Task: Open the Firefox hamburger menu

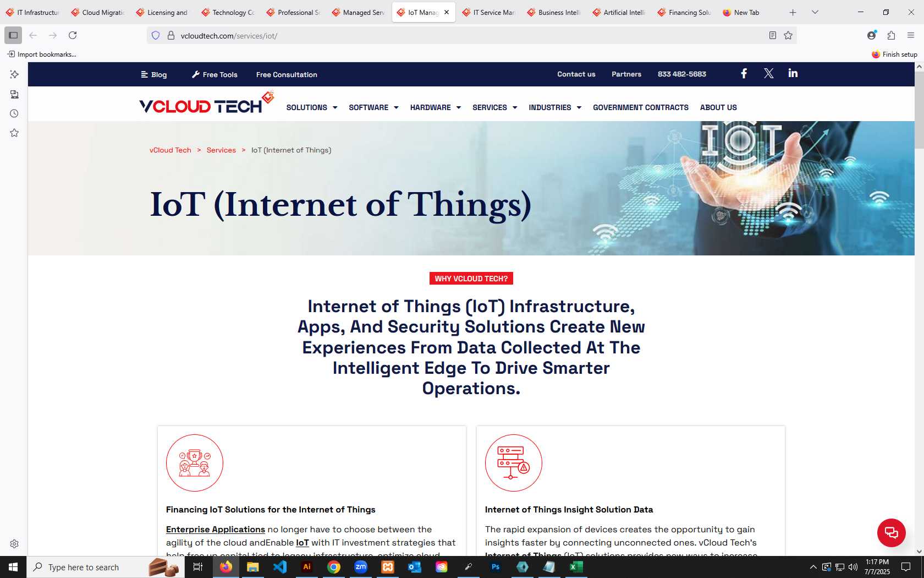Action: click(x=911, y=35)
